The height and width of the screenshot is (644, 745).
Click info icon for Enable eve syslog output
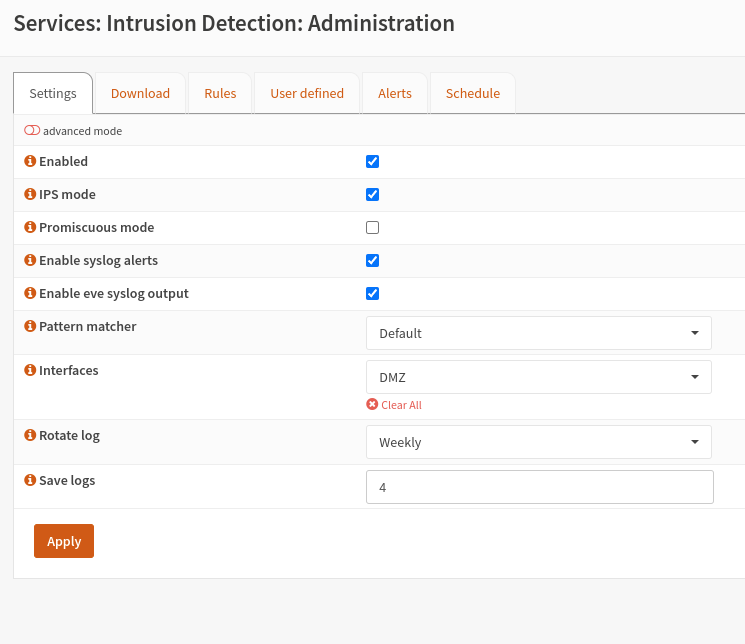pos(30,293)
